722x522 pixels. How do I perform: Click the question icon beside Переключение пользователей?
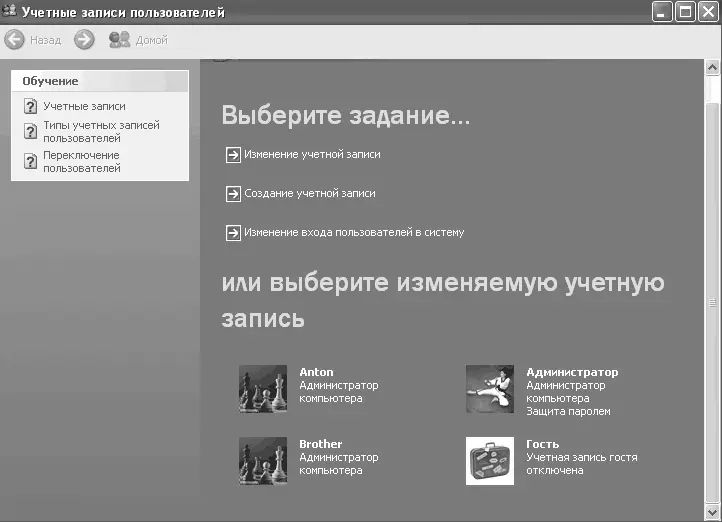(30, 162)
